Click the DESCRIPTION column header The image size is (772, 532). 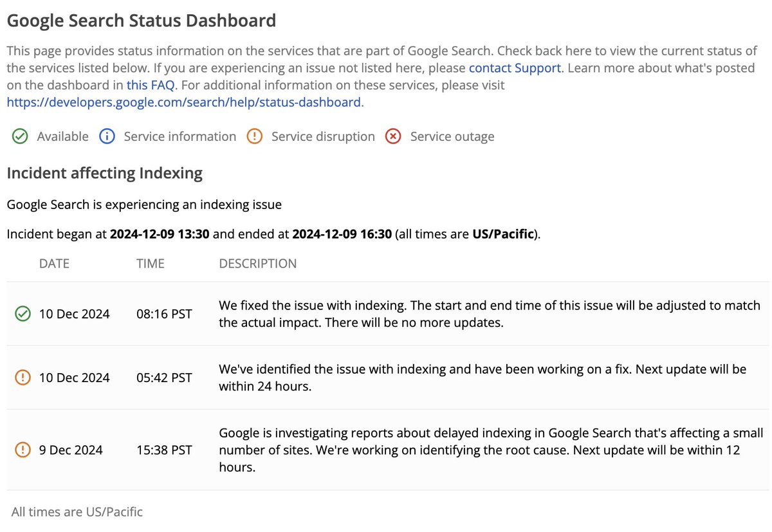click(x=258, y=264)
